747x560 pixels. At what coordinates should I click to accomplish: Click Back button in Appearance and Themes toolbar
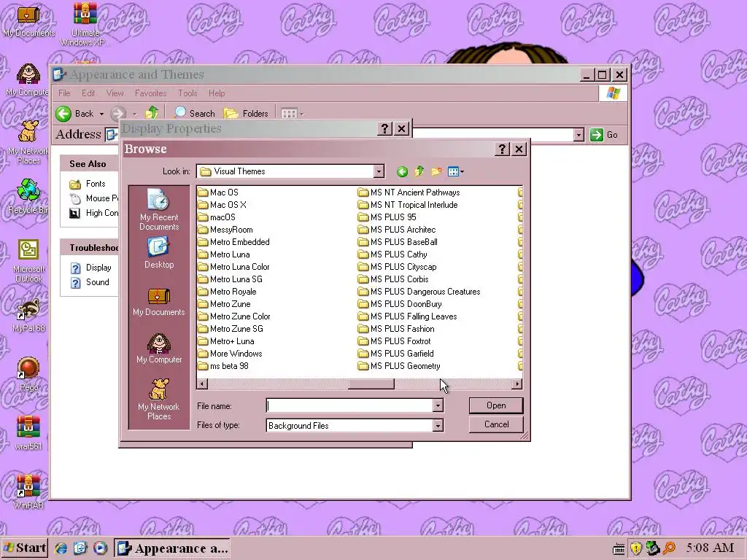click(75, 114)
